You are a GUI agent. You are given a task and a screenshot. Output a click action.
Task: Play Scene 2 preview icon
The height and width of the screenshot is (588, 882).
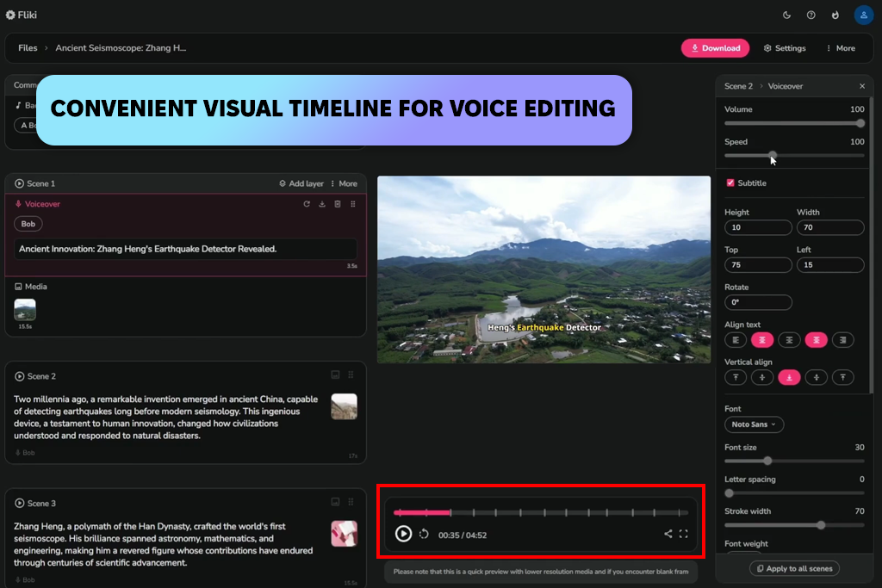tap(19, 376)
